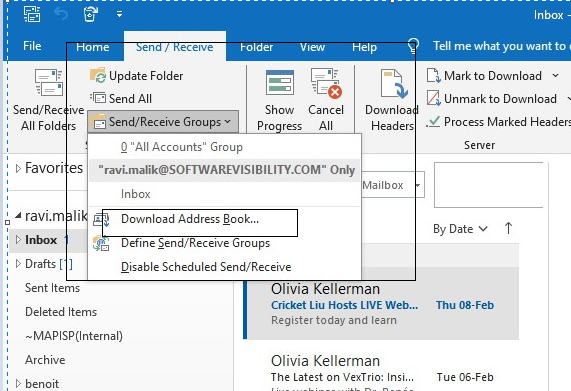Switch to the View tab
571x391 pixels.
(312, 47)
